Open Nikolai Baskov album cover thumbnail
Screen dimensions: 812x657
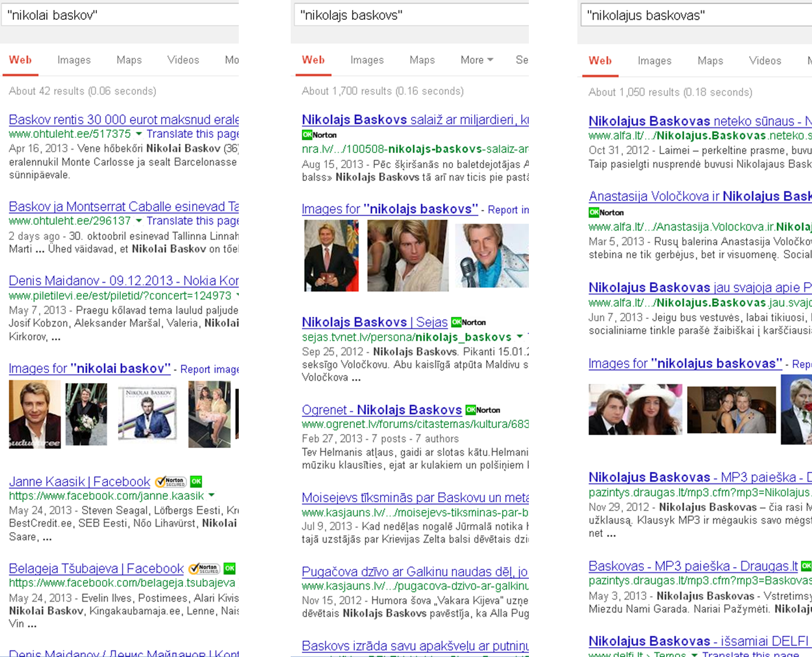(x=148, y=414)
